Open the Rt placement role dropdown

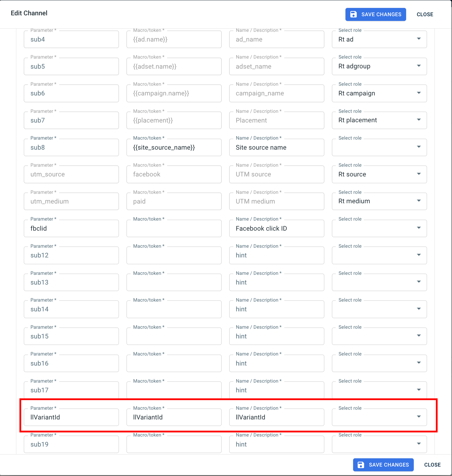point(379,120)
